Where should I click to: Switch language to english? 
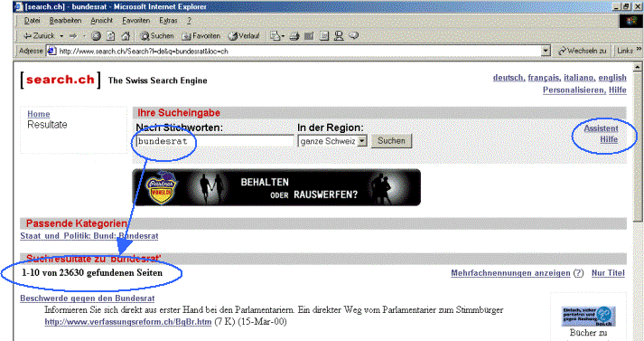612,78
